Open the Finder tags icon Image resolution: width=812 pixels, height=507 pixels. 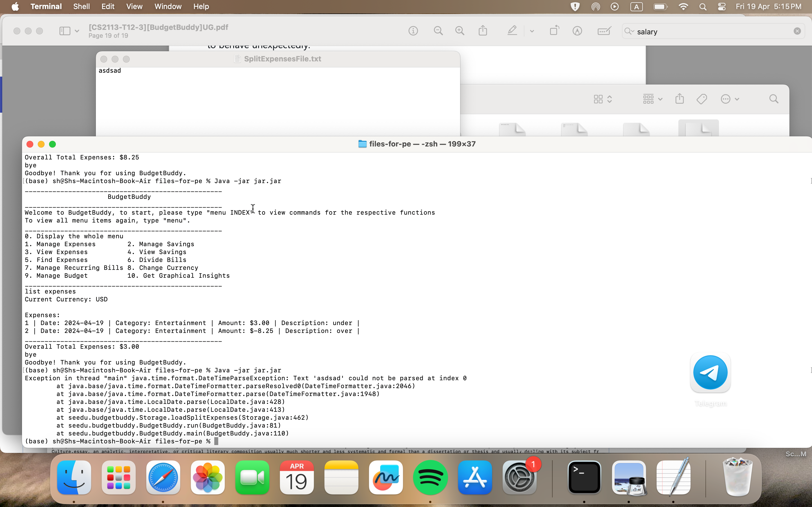point(701,99)
